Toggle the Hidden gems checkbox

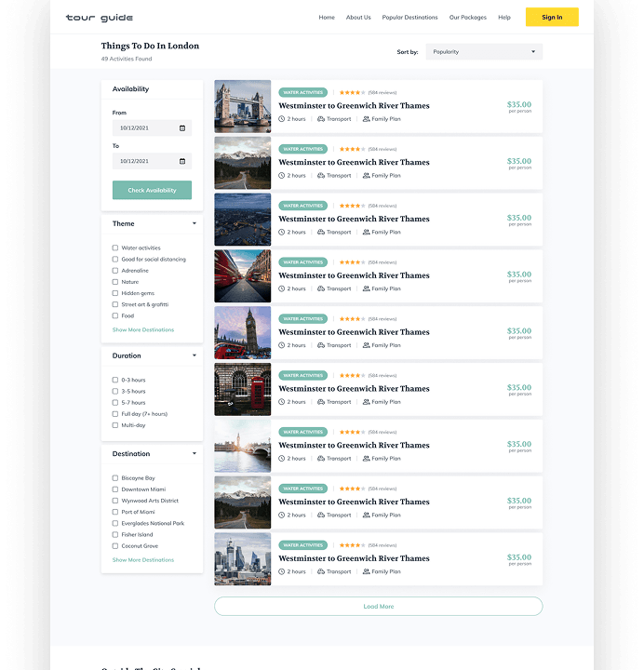pos(115,293)
